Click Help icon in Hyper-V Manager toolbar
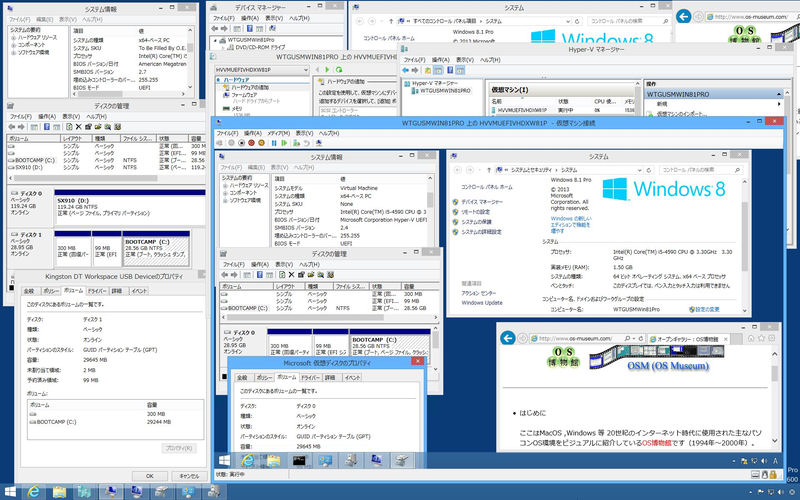 pyautogui.click(x=451, y=70)
